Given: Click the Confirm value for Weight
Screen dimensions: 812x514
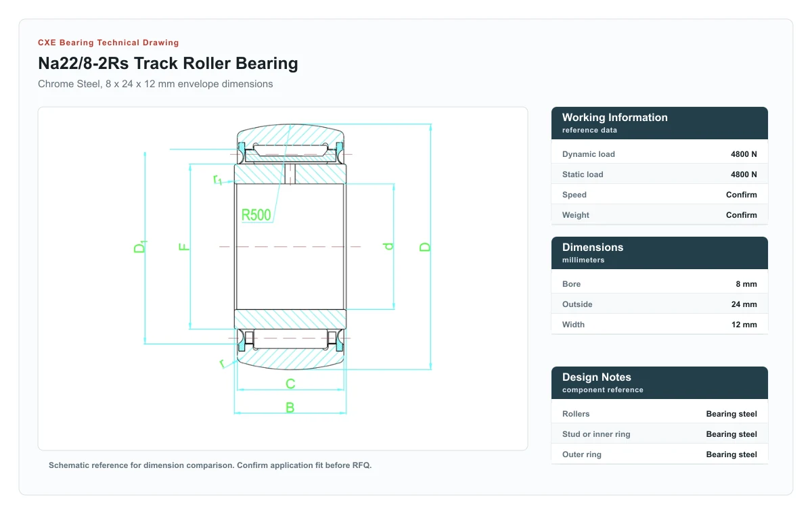Looking at the screenshot, I should click(x=742, y=215).
